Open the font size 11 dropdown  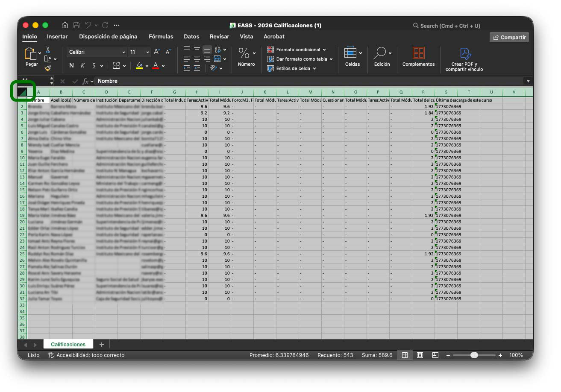(x=147, y=51)
